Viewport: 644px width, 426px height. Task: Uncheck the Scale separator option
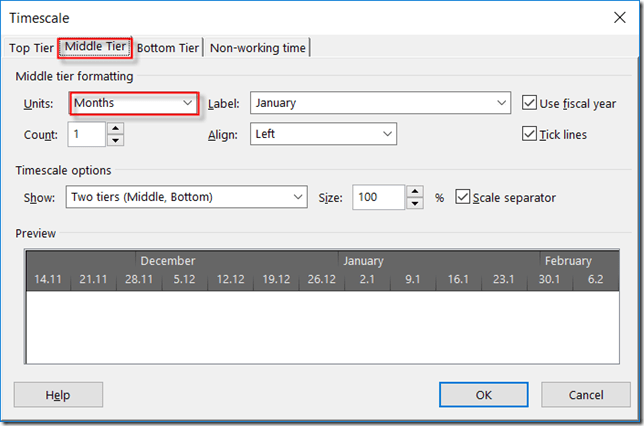(462, 198)
